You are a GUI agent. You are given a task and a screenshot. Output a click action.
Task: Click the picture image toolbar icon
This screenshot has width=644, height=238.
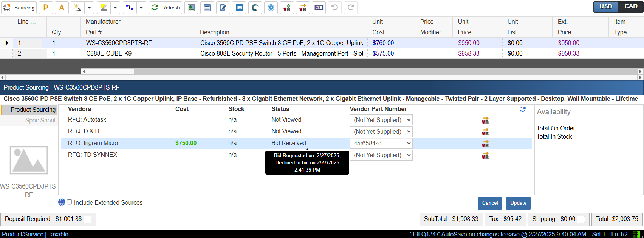coord(191,8)
